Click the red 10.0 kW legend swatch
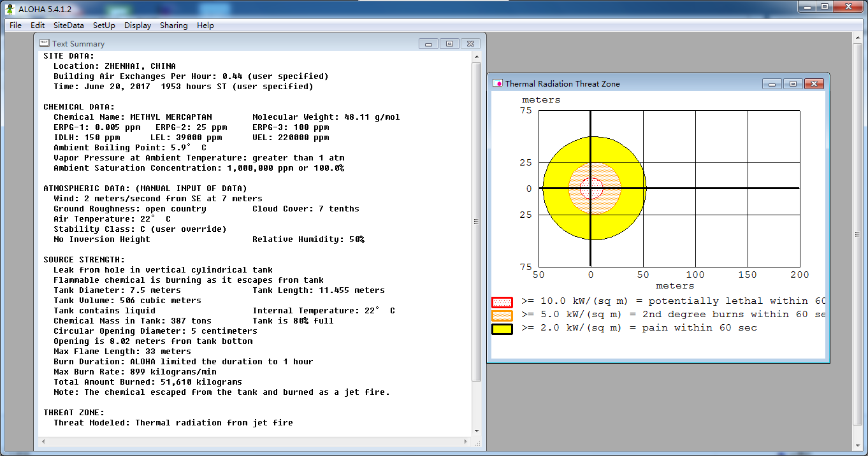 pos(502,302)
